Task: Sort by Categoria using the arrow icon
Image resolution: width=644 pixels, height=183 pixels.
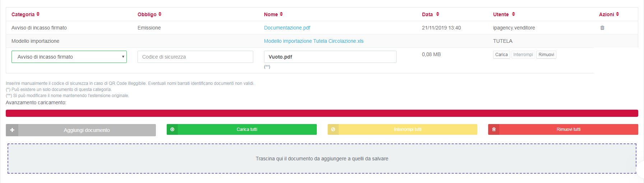Action: coord(38,14)
